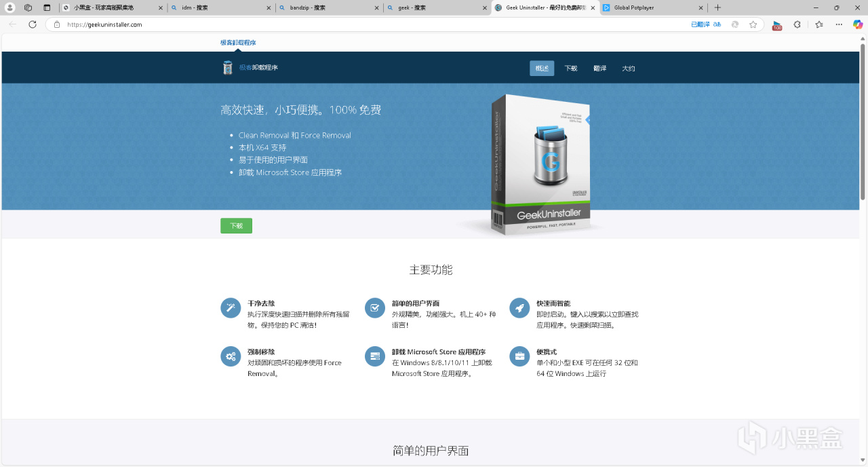Open the browser profile avatar icon
The height and width of the screenshot is (467, 868).
coord(10,7)
